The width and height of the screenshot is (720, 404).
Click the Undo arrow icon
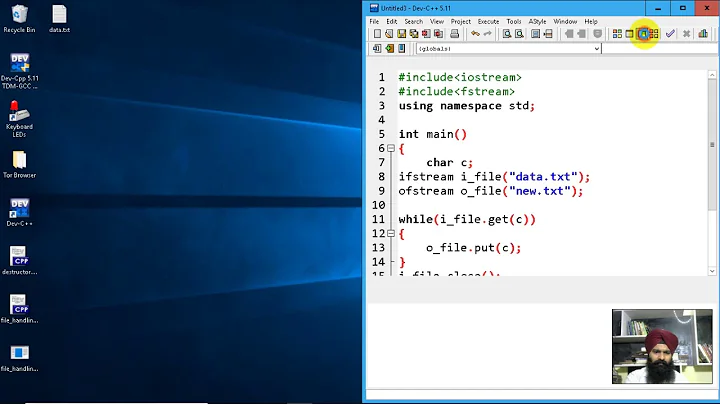point(475,34)
